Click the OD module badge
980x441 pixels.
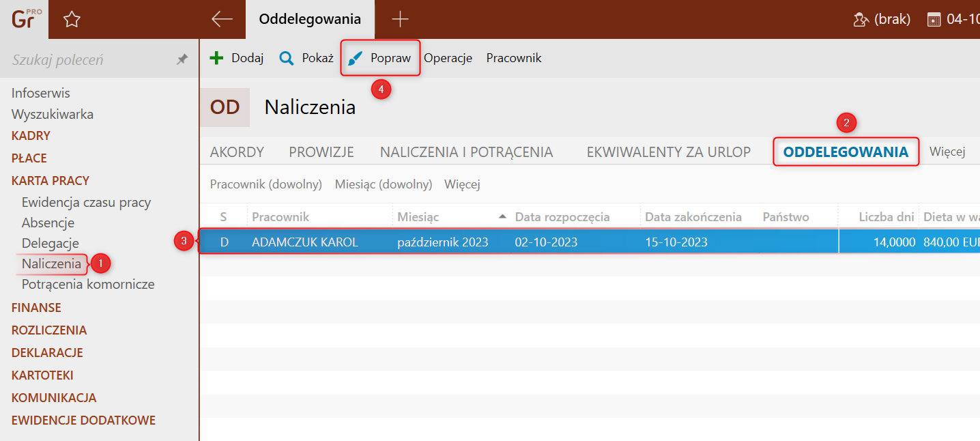(225, 107)
